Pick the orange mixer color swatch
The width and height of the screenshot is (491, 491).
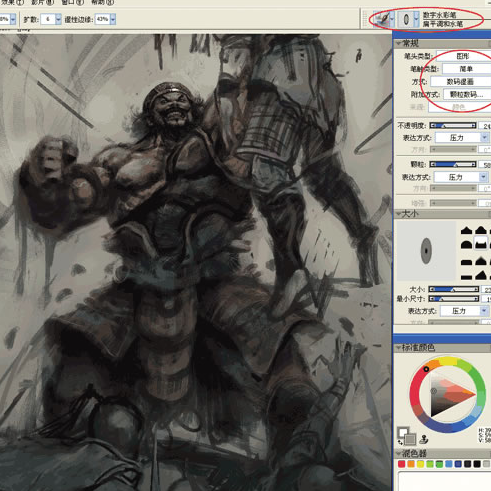[411, 464]
